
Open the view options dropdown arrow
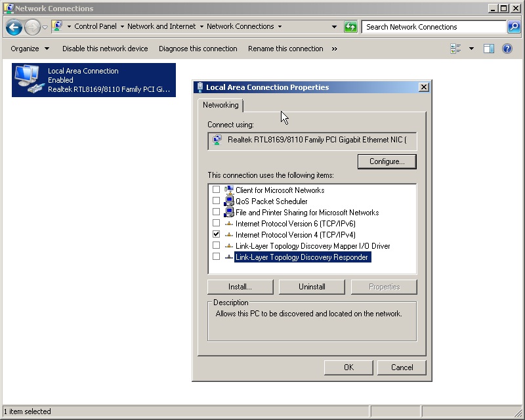point(471,49)
